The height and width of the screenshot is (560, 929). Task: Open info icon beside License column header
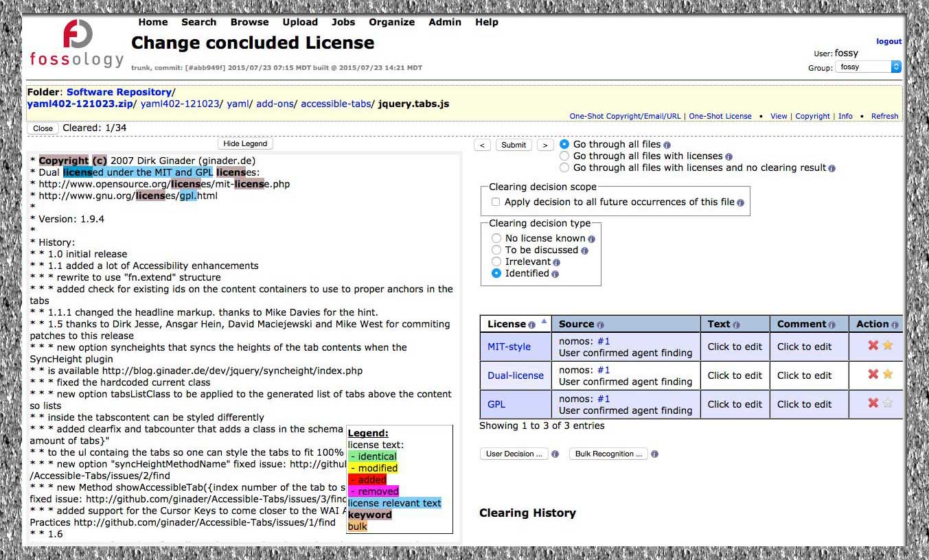point(531,325)
